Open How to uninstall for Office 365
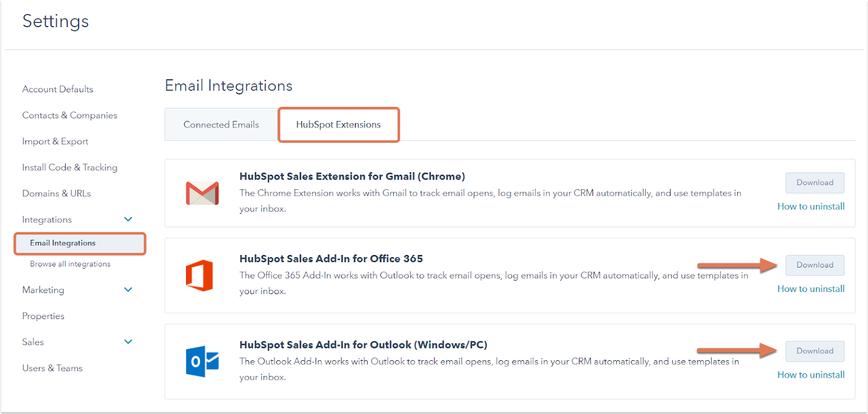Image resolution: width=868 pixels, height=414 pixels. (811, 289)
